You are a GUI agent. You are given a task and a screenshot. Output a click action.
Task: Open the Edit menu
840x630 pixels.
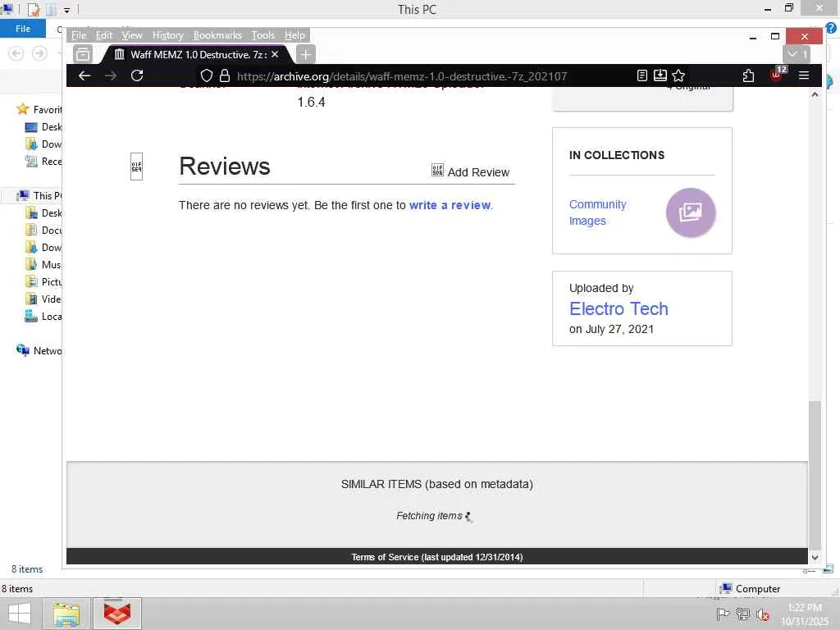(104, 35)
